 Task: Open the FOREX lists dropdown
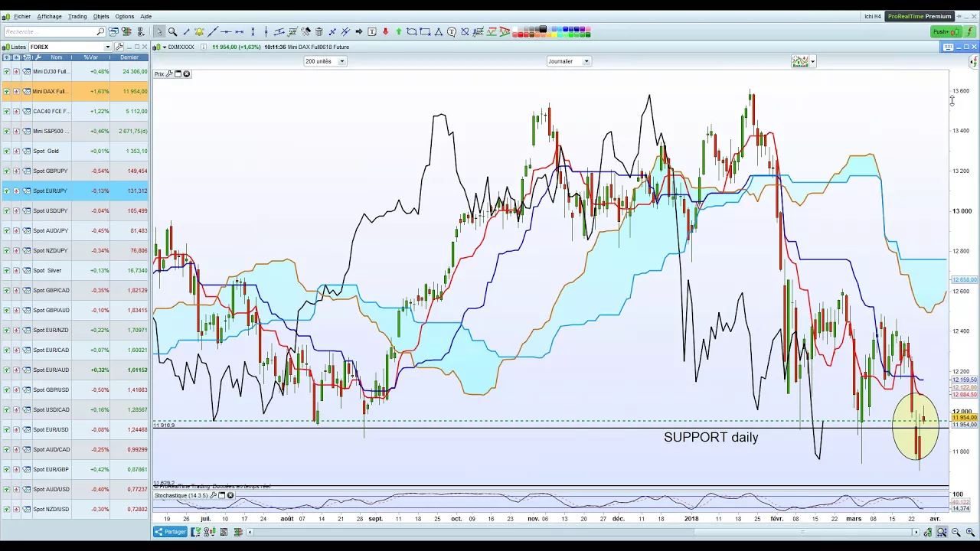point(107,47)
